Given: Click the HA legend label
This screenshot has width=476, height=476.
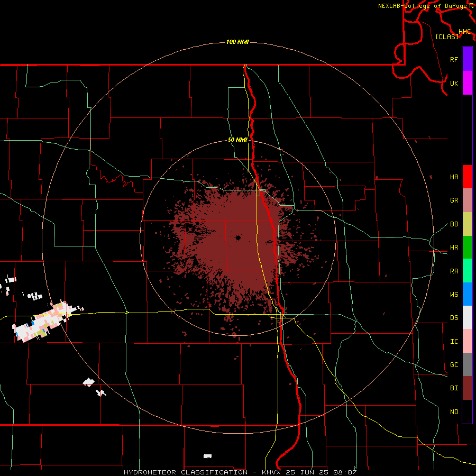Looking at the screenshot, I should click(454, 177).
